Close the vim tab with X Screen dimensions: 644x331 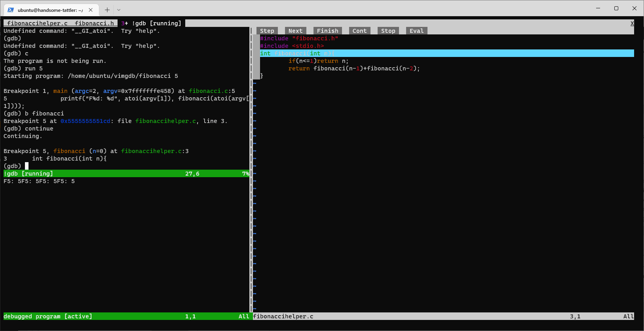(632, 23)
